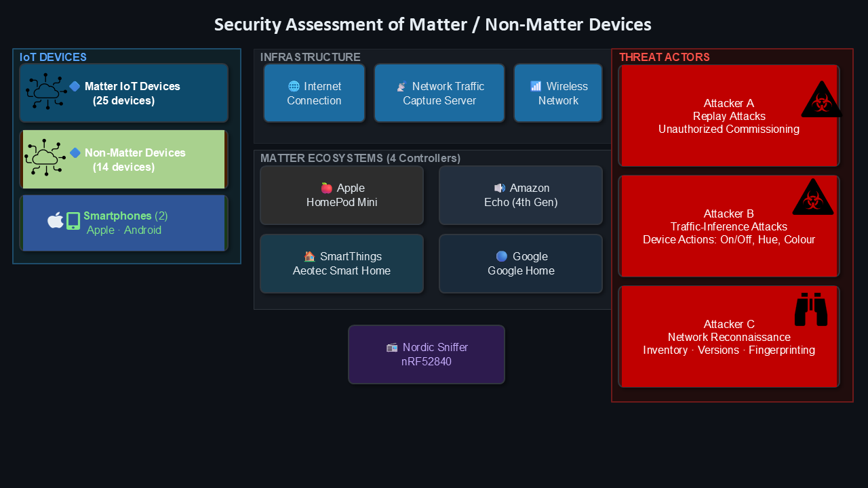
Task: Click the MATTER ECOSYSTEMS (4 Controllers) heading
Action: 361,159
